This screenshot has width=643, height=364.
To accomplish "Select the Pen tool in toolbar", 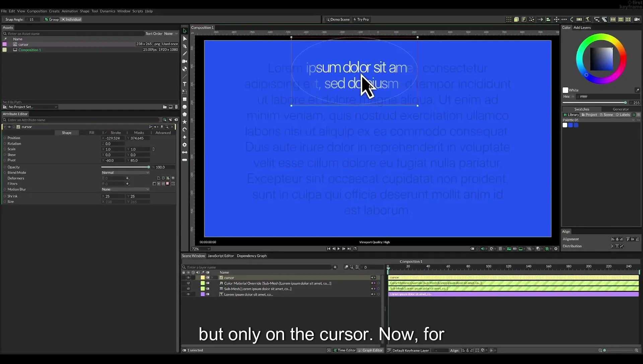I will click(185, 46).
